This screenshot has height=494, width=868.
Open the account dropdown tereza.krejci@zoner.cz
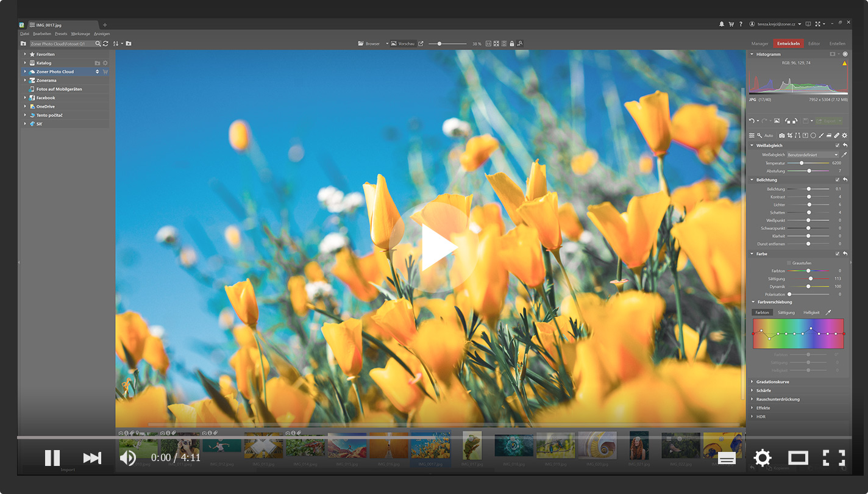pos(775,24)
